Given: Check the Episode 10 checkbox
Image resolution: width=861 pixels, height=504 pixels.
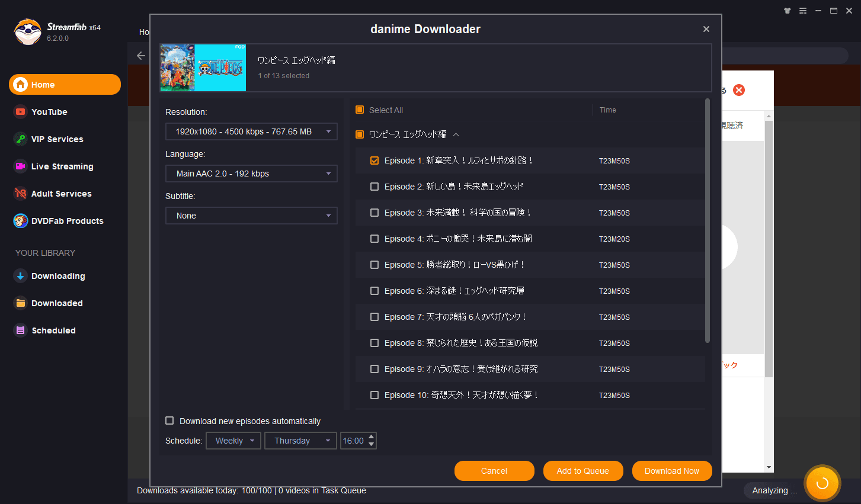Looking at the screenshot, I should tap(375, 395).
